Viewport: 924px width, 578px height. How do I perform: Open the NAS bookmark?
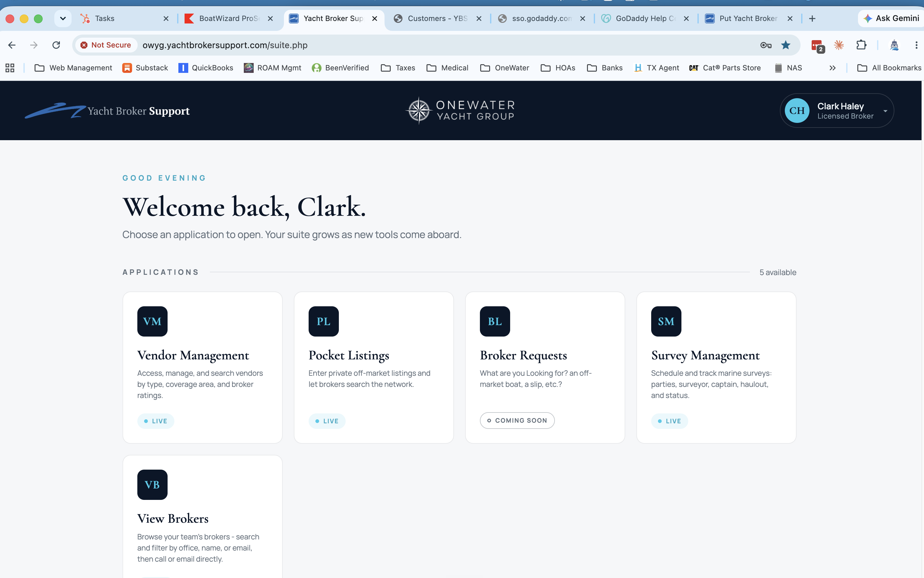click(788, 68)
